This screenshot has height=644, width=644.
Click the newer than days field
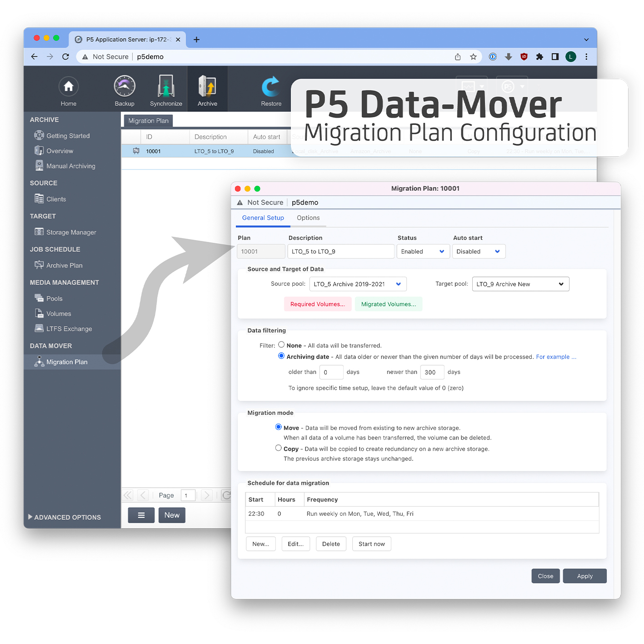tap(431, 372)
